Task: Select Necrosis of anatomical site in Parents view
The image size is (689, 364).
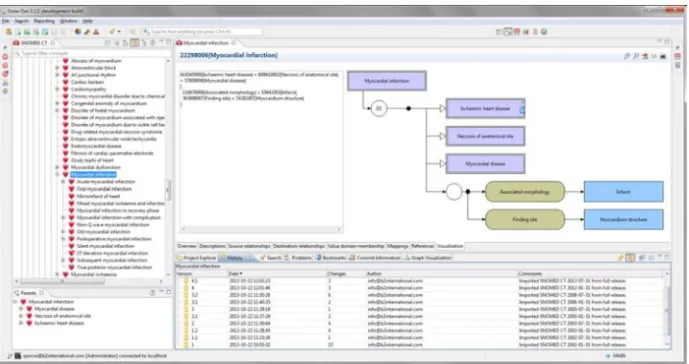Action: tap(62, 316)
